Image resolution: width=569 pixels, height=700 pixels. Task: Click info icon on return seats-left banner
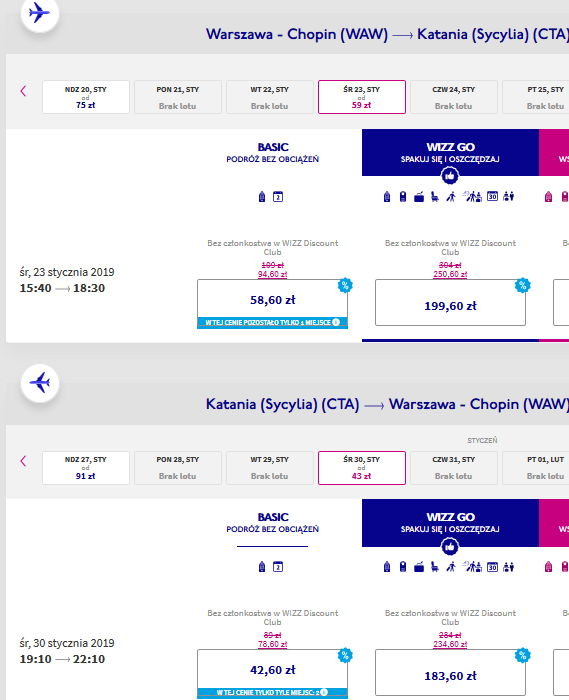(324, 692)
